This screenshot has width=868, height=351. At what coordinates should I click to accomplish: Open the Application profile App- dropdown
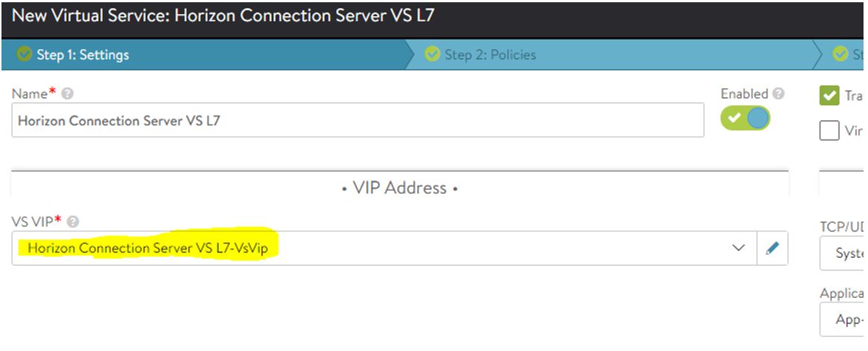coord(843,319)
